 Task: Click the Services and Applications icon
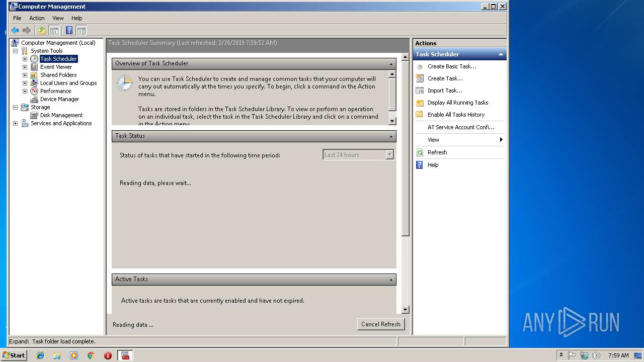pyautogui.click(x=25, y=123)
